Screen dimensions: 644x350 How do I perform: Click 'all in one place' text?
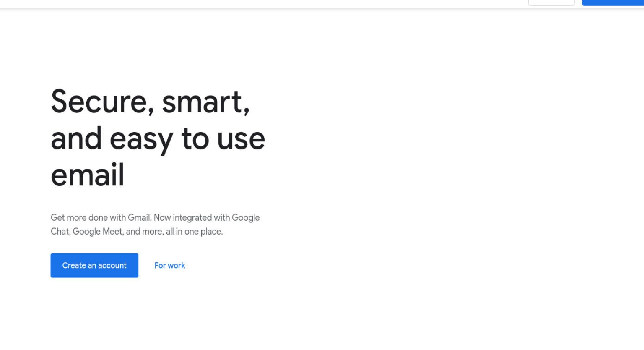pos(194,232)
